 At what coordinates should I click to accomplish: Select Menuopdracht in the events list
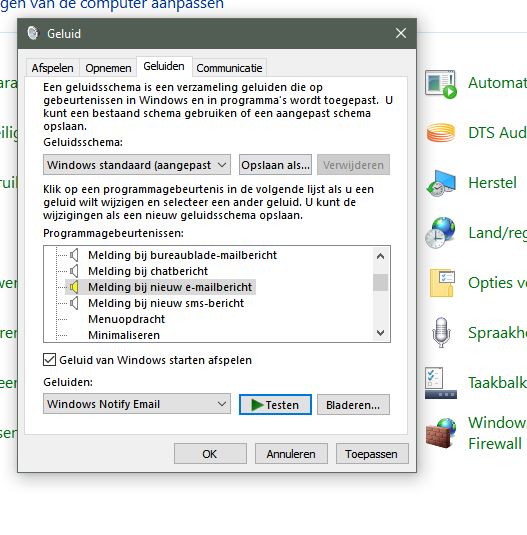click(126, 319)
